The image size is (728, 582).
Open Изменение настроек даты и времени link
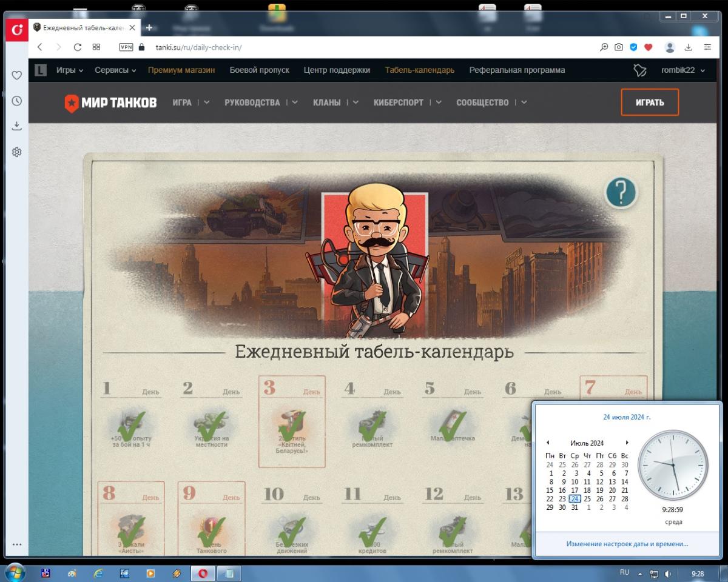point(627,544)
